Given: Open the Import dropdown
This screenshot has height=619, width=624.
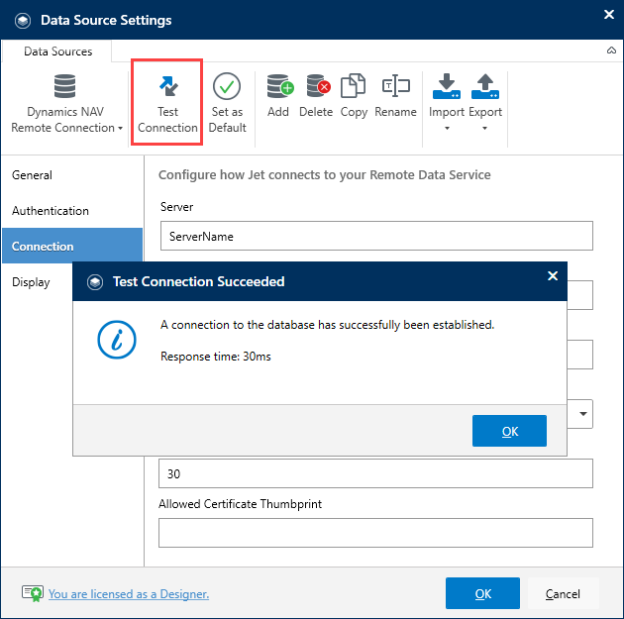Looking at the screenshot, I should [447, 102].
